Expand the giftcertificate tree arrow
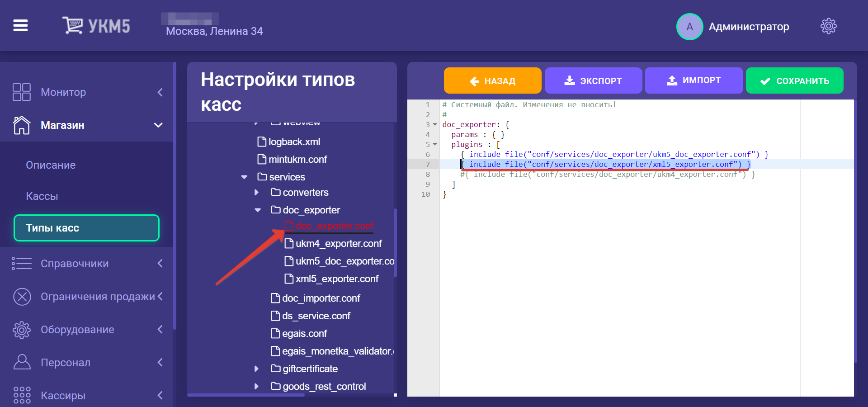Screen dimensions: 868x407 [x=257, y=369]
